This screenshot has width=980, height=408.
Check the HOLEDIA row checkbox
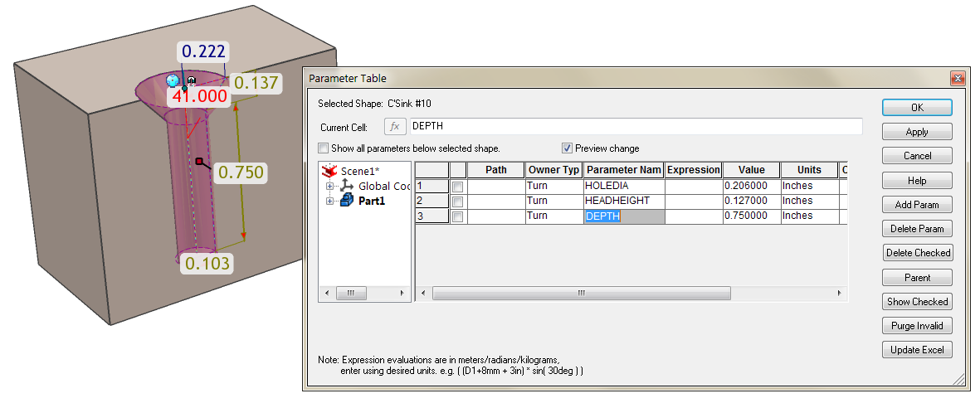[457, 187]
